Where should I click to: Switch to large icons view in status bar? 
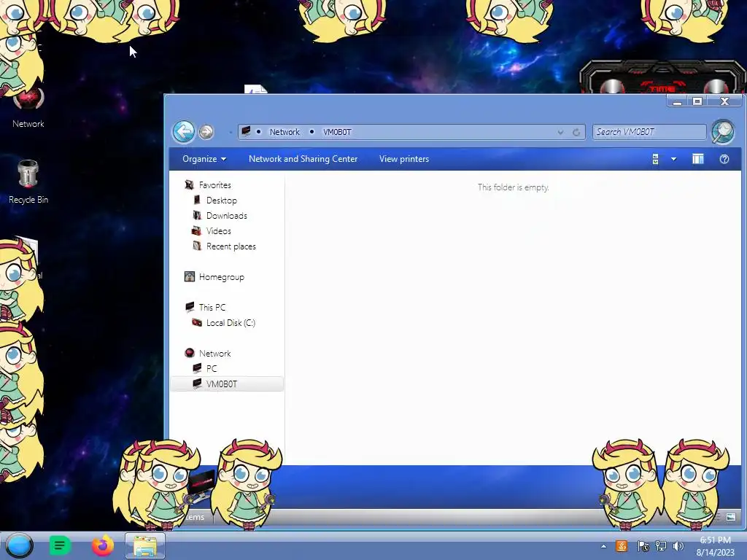(731, 517)
